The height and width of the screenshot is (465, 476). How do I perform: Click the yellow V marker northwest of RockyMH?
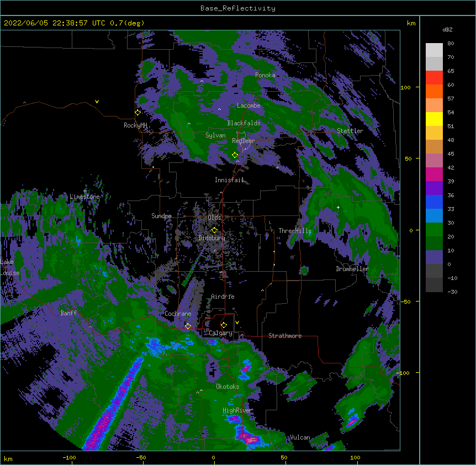[x=97, y=102]
